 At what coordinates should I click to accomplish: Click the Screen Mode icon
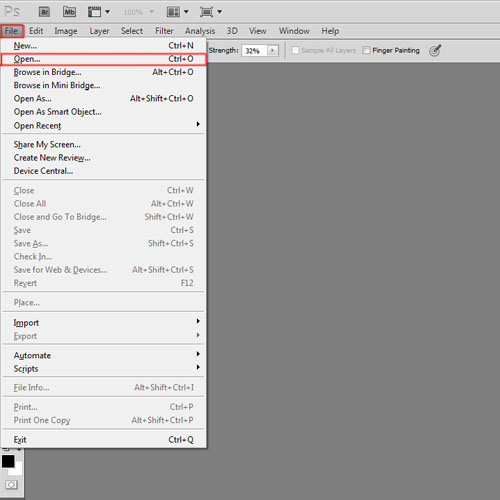[x=211, y=12]
